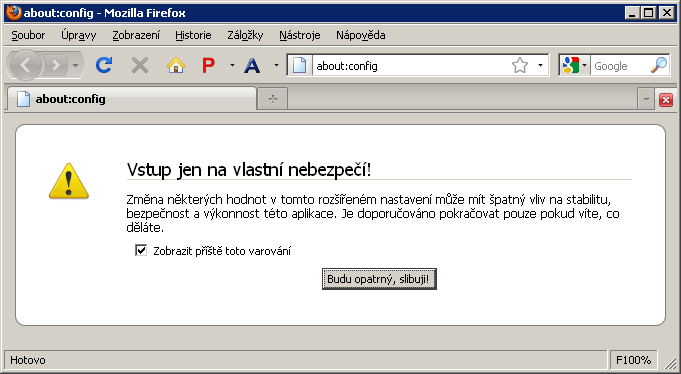
Task: Click the Vstup jen na vlastní nebezpečí! heading
Action: (249, 169)
